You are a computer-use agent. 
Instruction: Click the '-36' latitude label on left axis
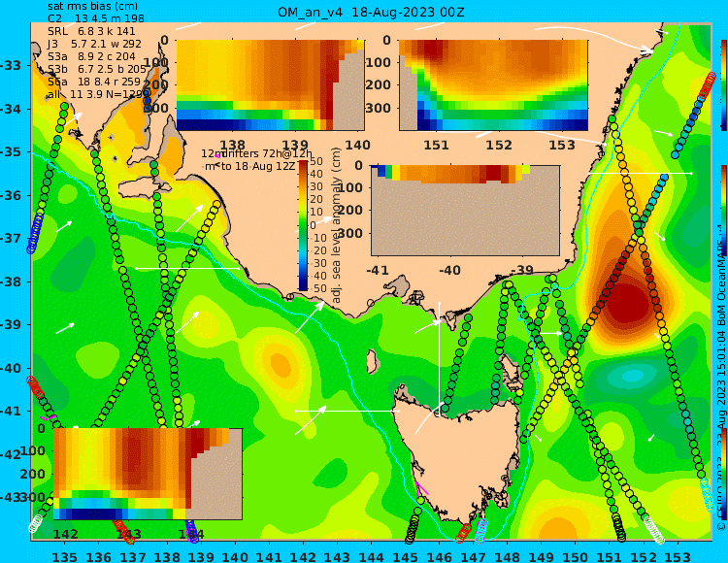click(x=11, y=195)
